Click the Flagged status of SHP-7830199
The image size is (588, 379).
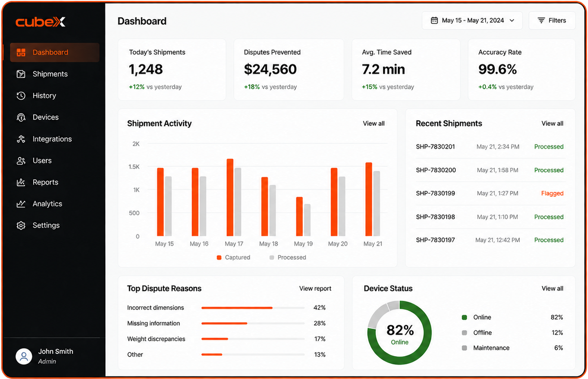coord(552,194)
